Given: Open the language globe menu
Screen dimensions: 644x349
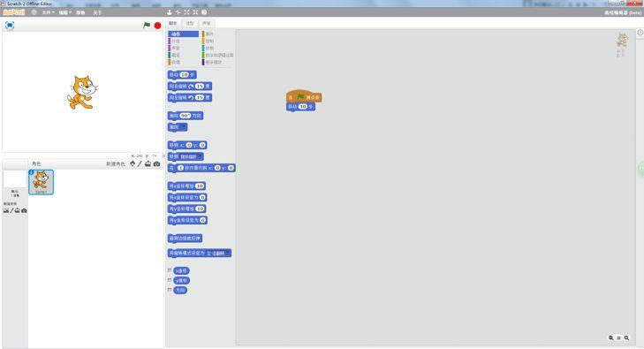Looking at the screenshot, I should click(34, 12).
